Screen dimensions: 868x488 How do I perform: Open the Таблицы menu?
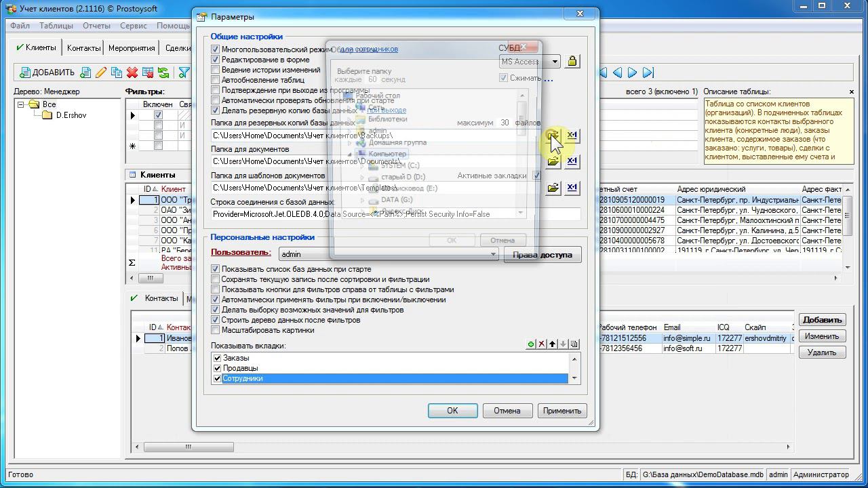coord(56,26)
